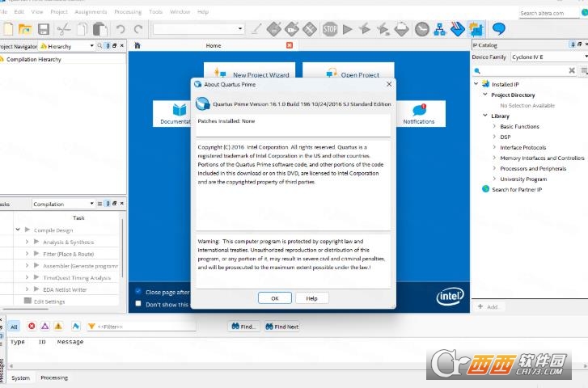Screen dimensions: 588x388
Task: Open the Tools menu
Action: coord(155,11)
